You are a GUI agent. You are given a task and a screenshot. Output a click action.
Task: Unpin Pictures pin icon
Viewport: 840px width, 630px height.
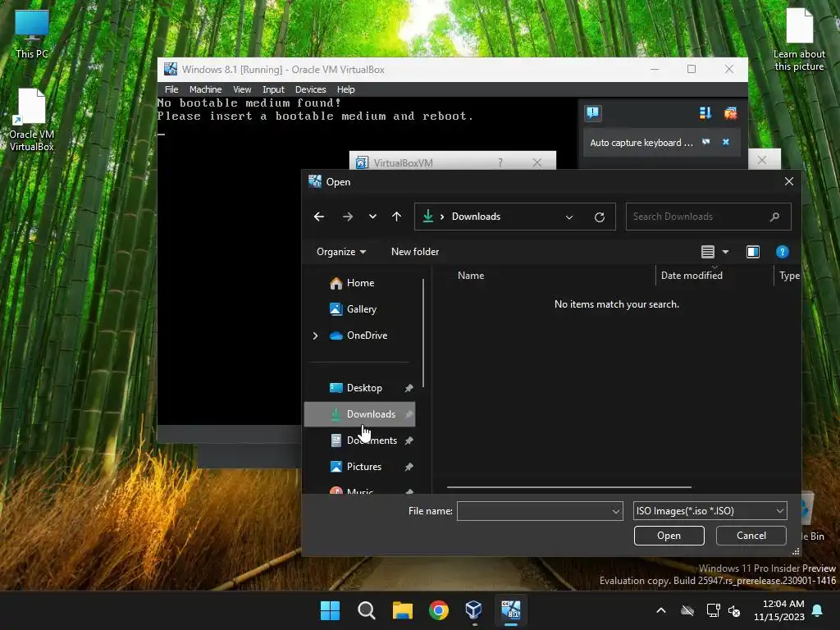(409, 467)
